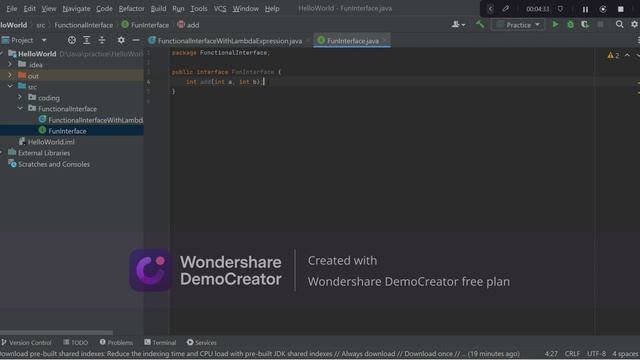This screenshot has height=360, width=640.
Task: Open Terminal tool window
Action: coord(160,342)
